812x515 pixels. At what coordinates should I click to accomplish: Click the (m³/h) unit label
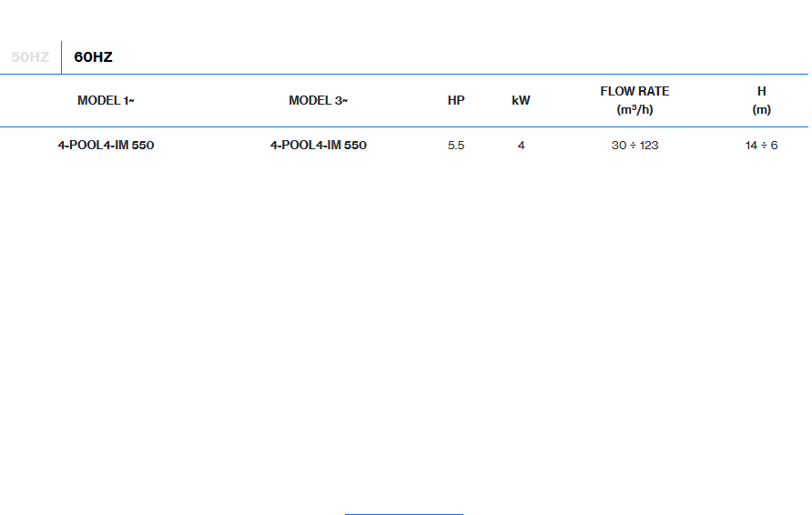tap(634, 110)
